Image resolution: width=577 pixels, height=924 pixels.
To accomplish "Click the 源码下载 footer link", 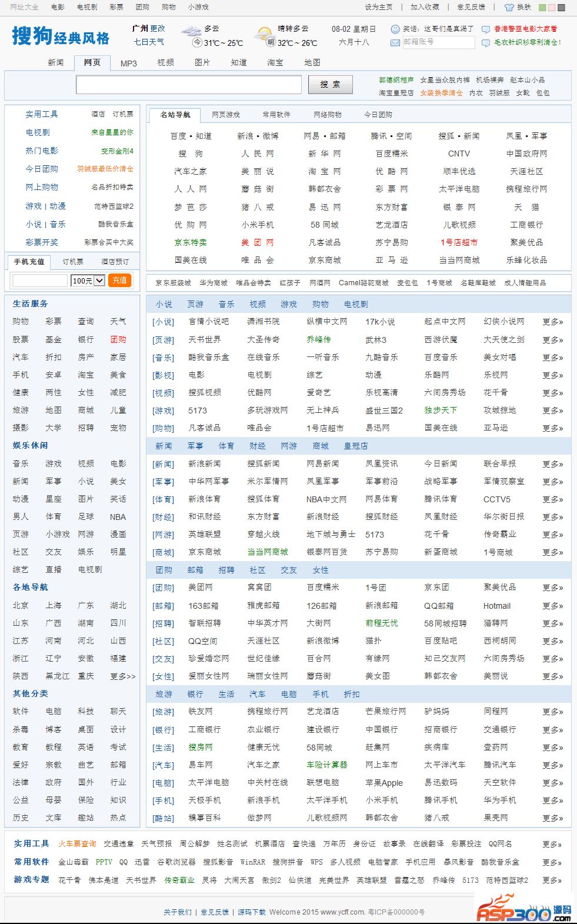I will 252,912.
